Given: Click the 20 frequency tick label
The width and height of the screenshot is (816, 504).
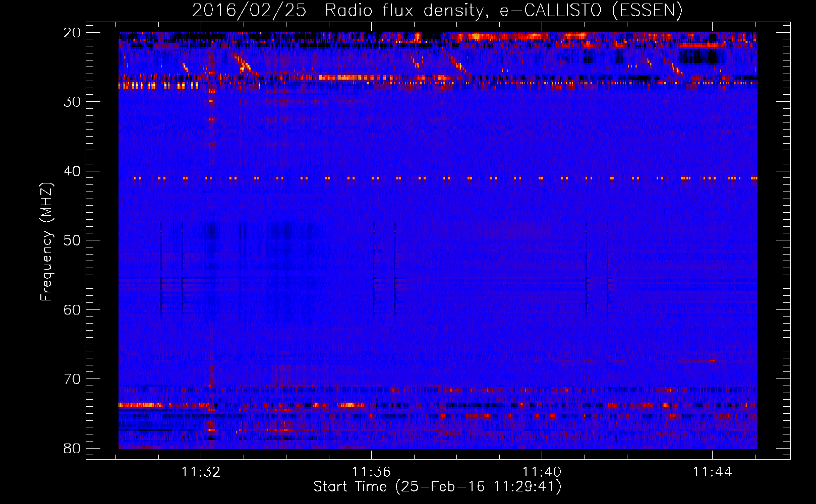Looking at the screenshot, I should click(x=73, y=33).
